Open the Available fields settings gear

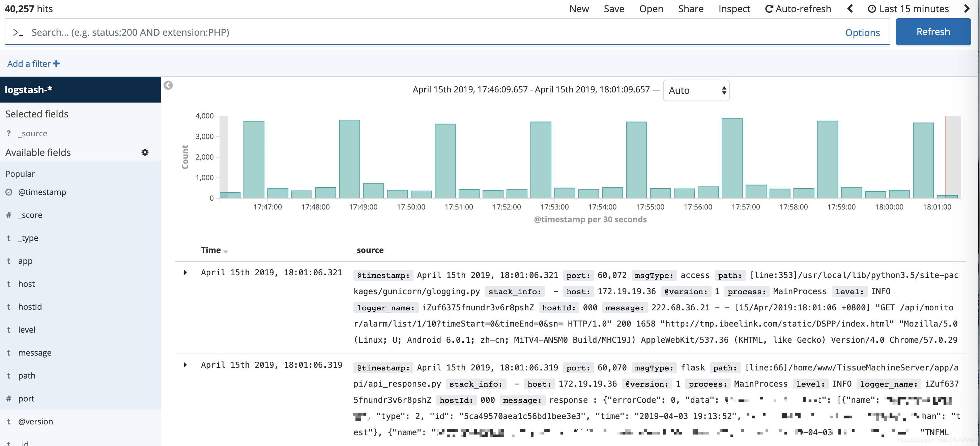point(145,152)
